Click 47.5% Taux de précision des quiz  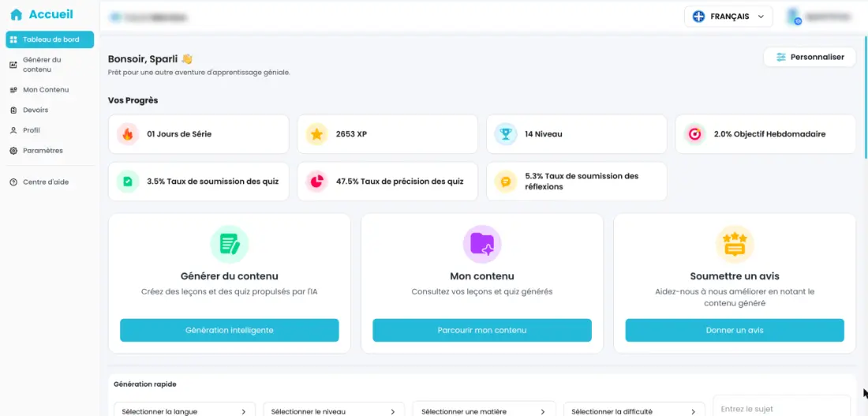tap(400, 182)
